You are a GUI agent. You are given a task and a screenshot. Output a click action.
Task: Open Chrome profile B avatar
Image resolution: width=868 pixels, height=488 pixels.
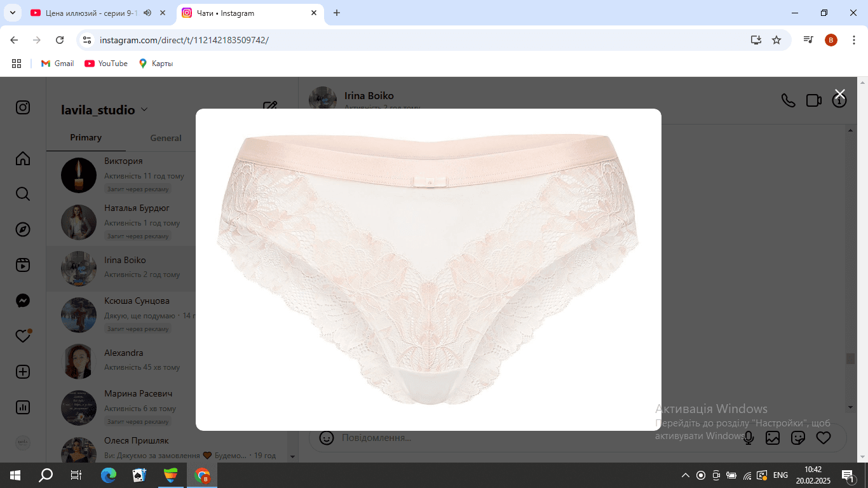point(831,40)
